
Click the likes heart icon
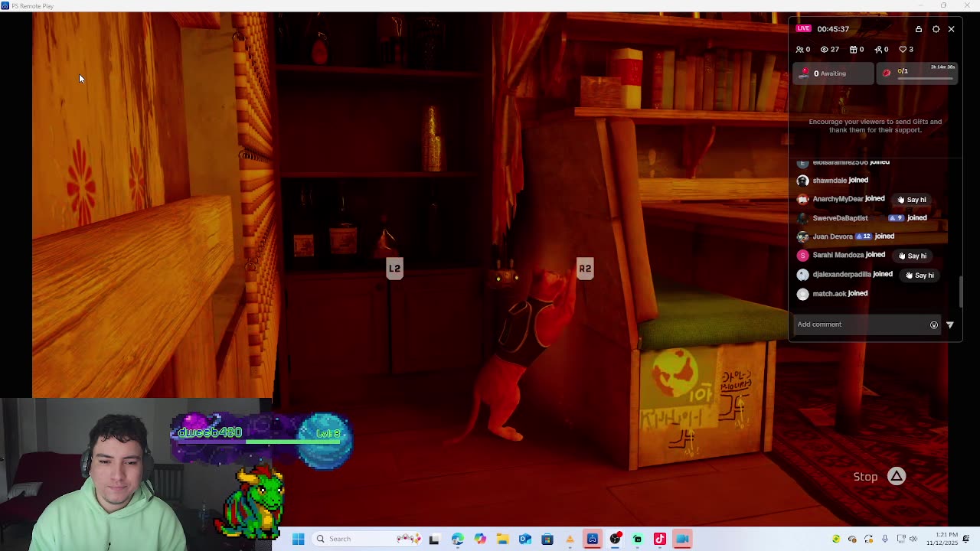pos(903,49)
